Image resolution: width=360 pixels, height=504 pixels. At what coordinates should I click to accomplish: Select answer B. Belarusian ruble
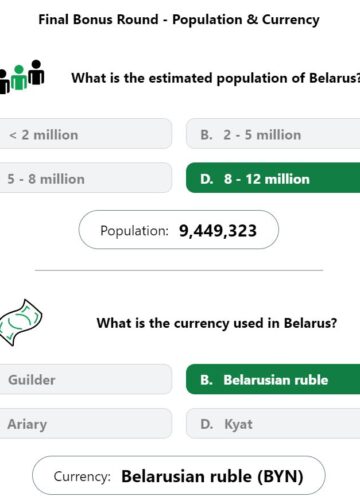(273, 380)
